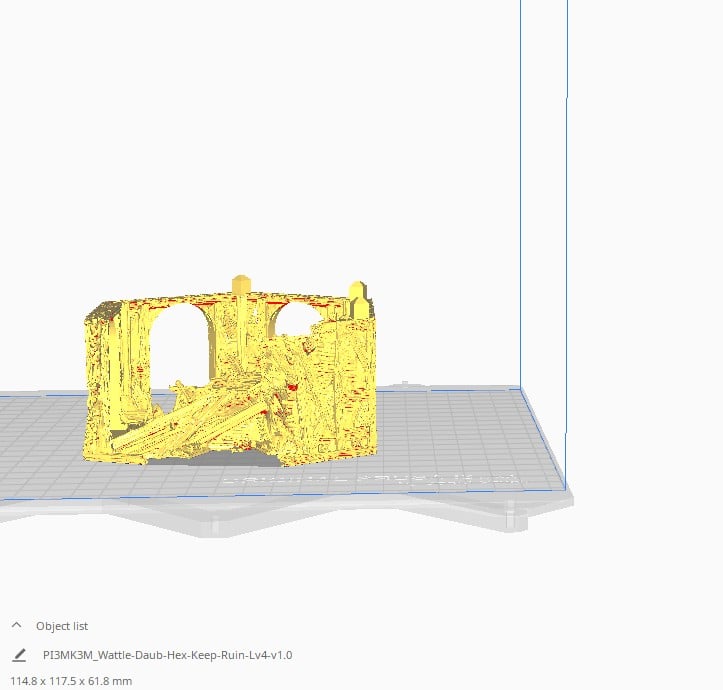Click the embossed logo text on the build plate
The height and width of the screenshot is (690, 723).
373,479
